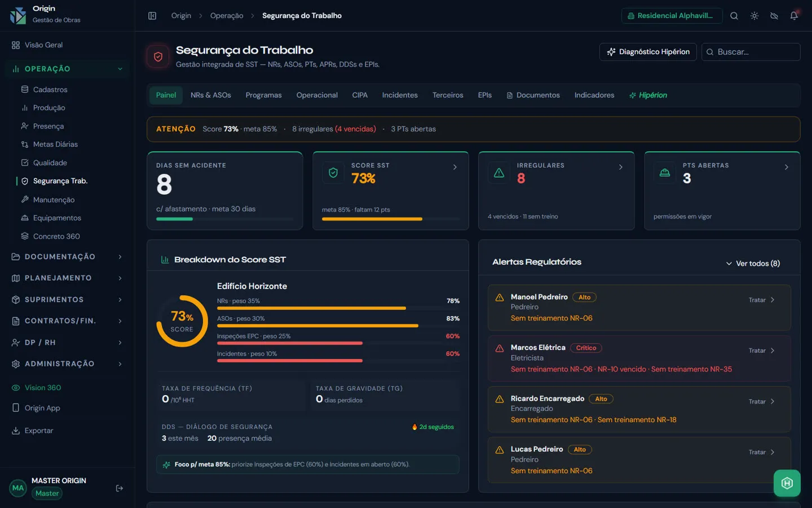The height and width of the screenshot is (508, 812).
Task: Collapse the sidebar with the panel icon
Action: (152, 16)
